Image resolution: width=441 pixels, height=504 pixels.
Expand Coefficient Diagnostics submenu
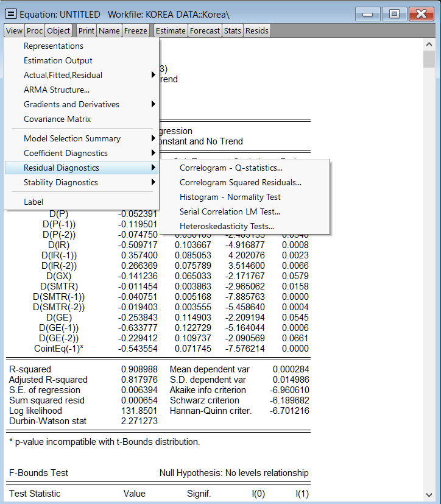(x=66, y=153)
